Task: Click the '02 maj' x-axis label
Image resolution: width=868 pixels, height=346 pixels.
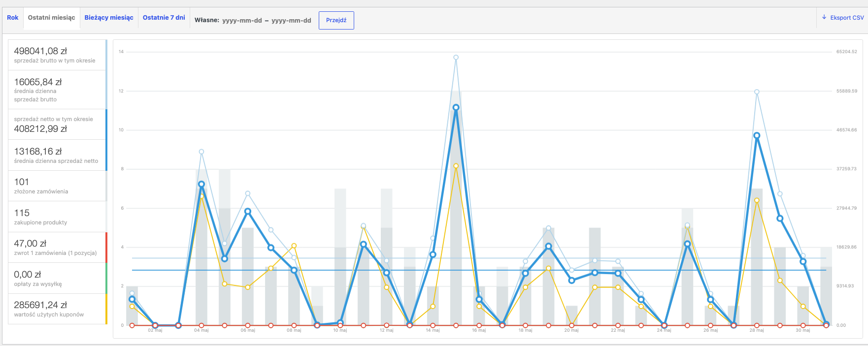Action: [x=155, y=330]
